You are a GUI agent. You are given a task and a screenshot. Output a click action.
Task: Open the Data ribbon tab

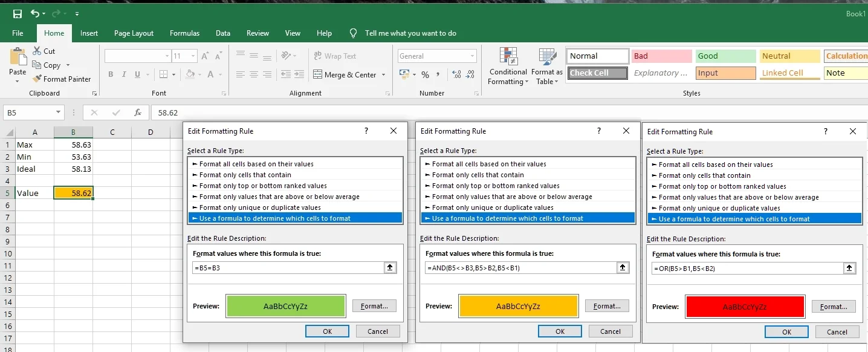pyautogui.click(x=223, y=33)
